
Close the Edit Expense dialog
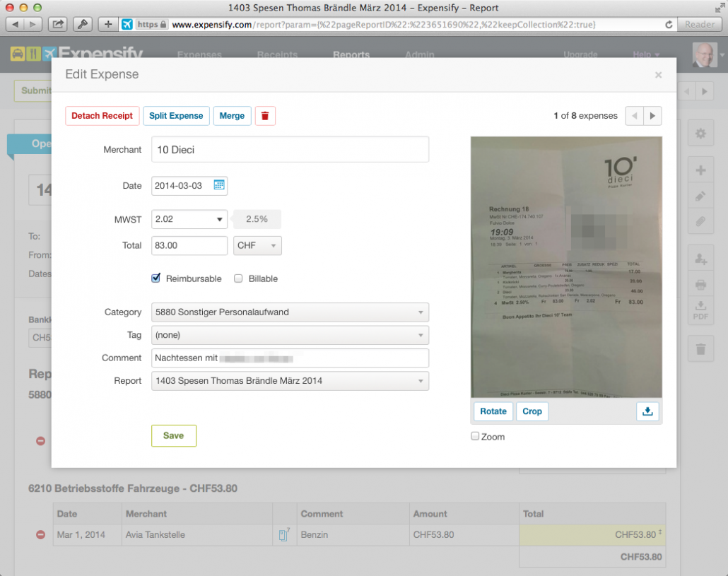click(x=658, y=75)
